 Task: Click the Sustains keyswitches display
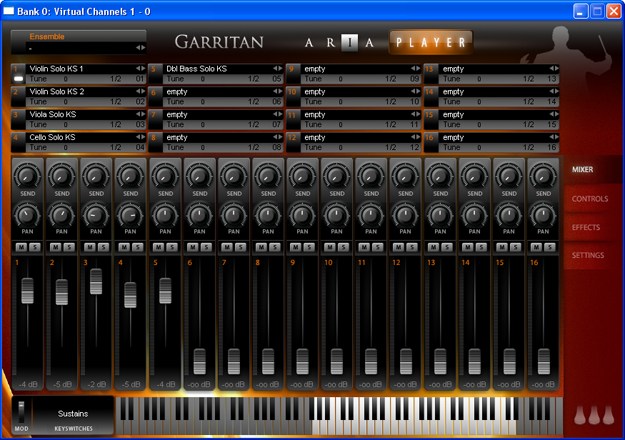(73, 414)
